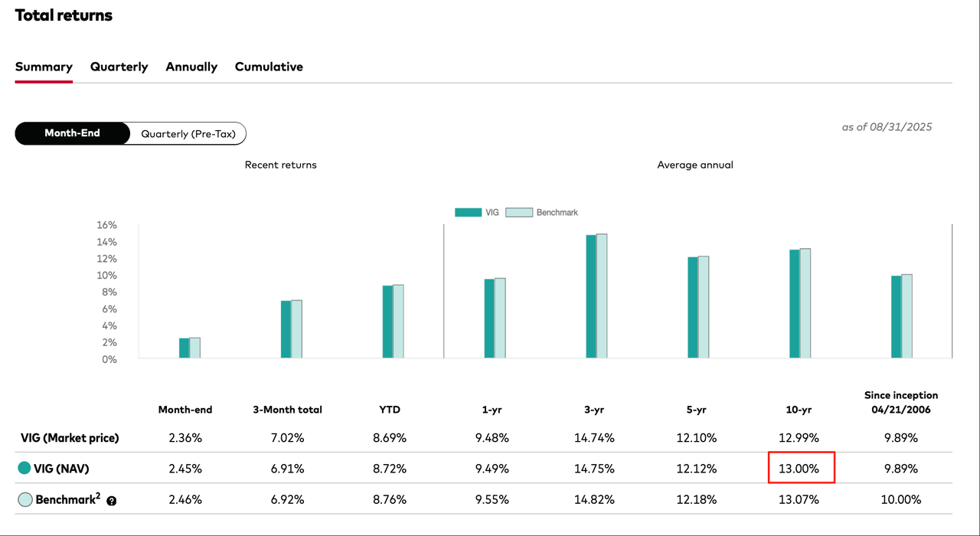Open the Cumulative returns tab
Image resolution: width=980 pixels, height=536 pixels.
click(269, 67)
